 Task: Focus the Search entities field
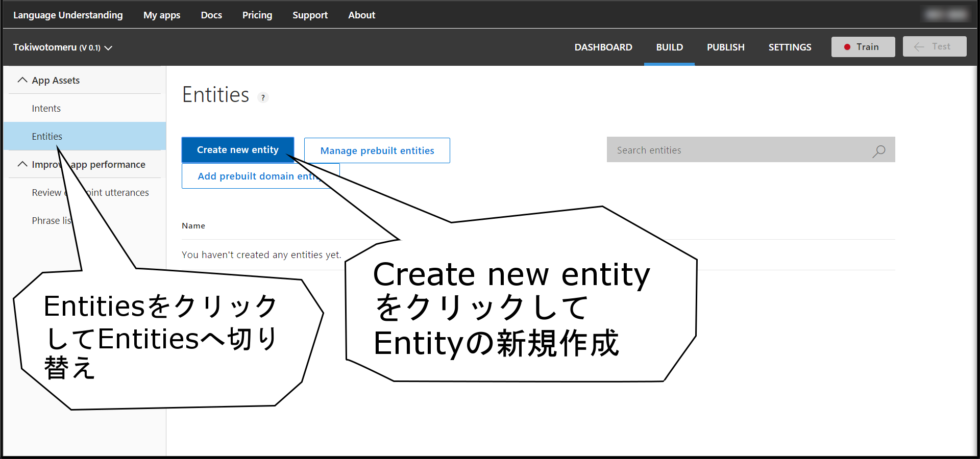coord(751,149)
